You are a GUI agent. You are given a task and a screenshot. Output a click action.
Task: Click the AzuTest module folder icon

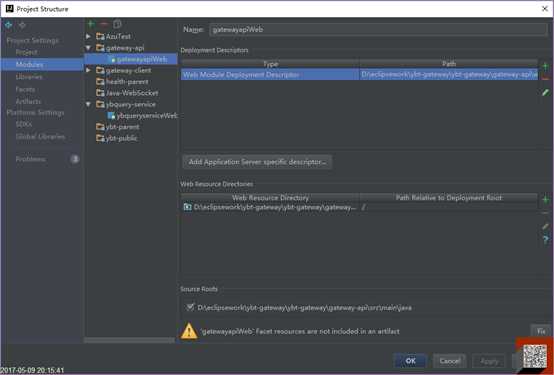tap(100, 36)
